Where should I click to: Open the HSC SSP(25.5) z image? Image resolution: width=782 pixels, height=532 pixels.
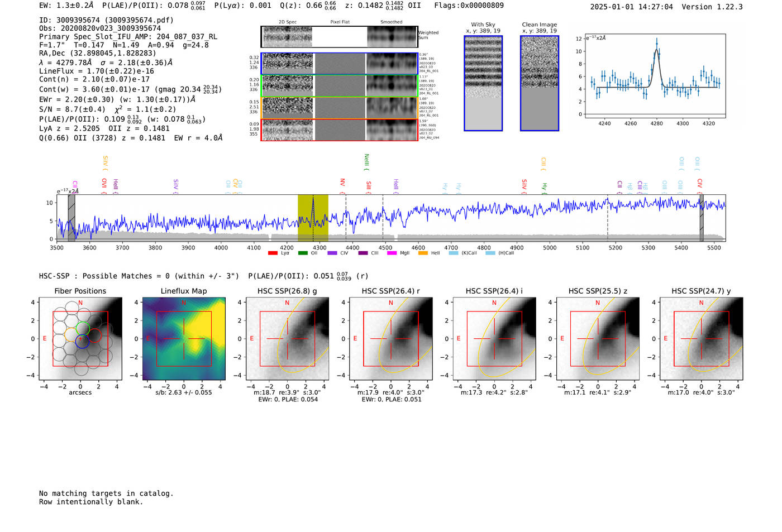598,339
